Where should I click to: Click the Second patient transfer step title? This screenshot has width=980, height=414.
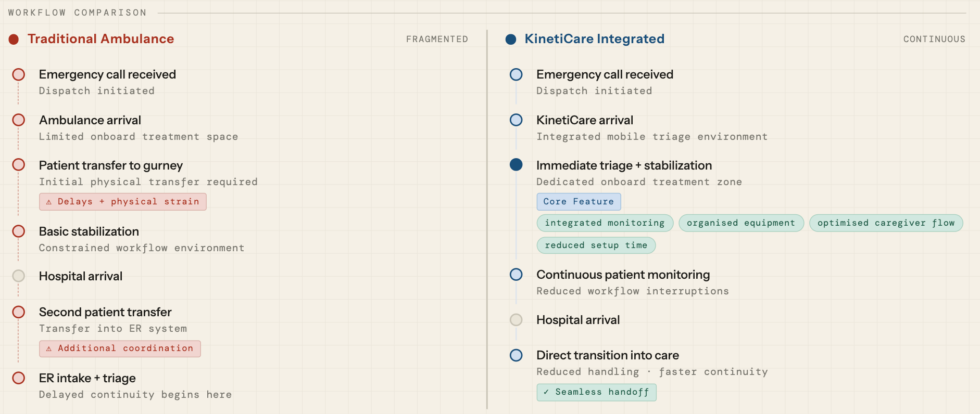click(105, 312)
